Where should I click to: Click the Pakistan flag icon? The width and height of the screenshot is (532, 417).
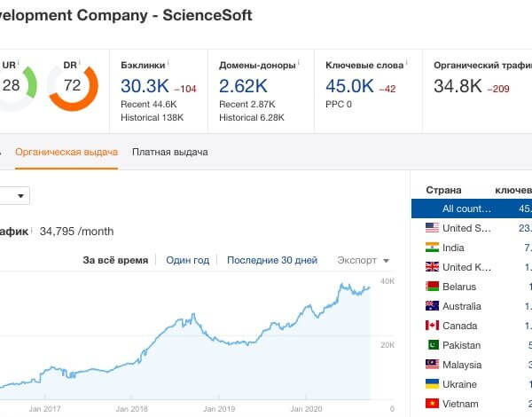432,345
